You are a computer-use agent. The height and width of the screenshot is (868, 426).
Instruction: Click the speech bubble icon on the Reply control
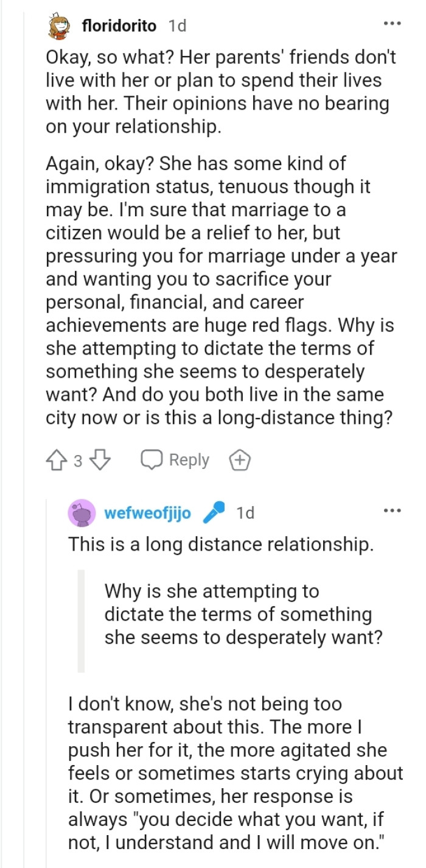coord(152,459)
